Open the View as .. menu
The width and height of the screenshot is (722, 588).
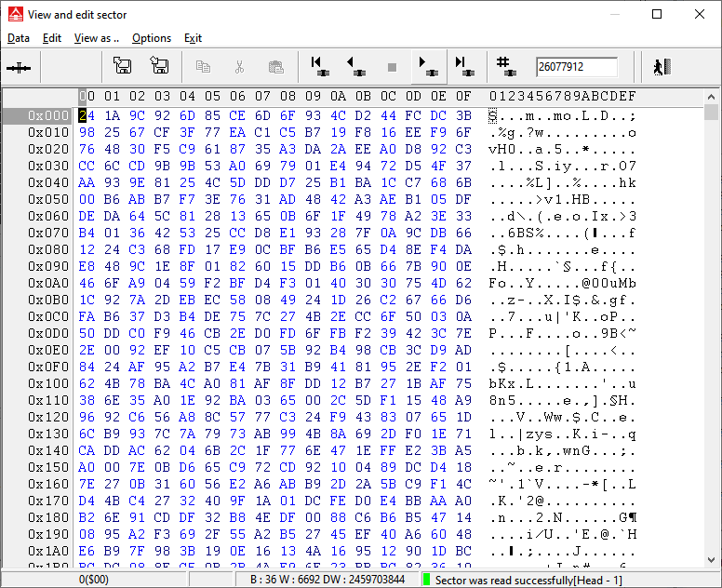click(97, 38)
